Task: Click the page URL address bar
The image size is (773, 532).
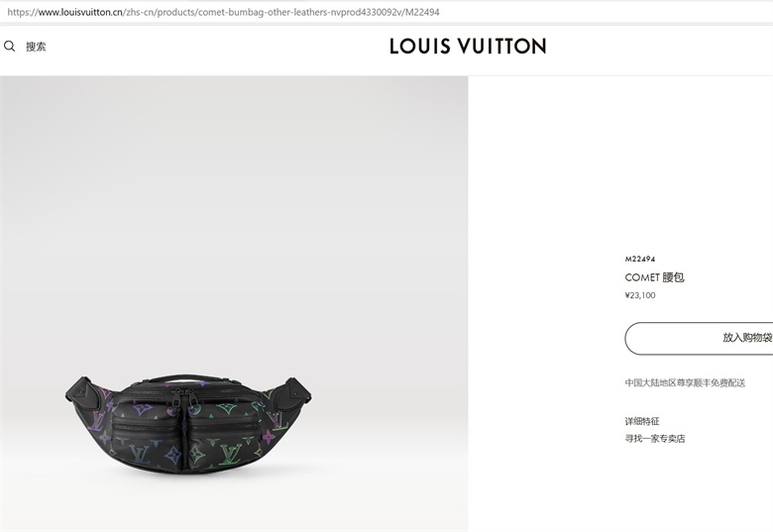Action: 386,12
